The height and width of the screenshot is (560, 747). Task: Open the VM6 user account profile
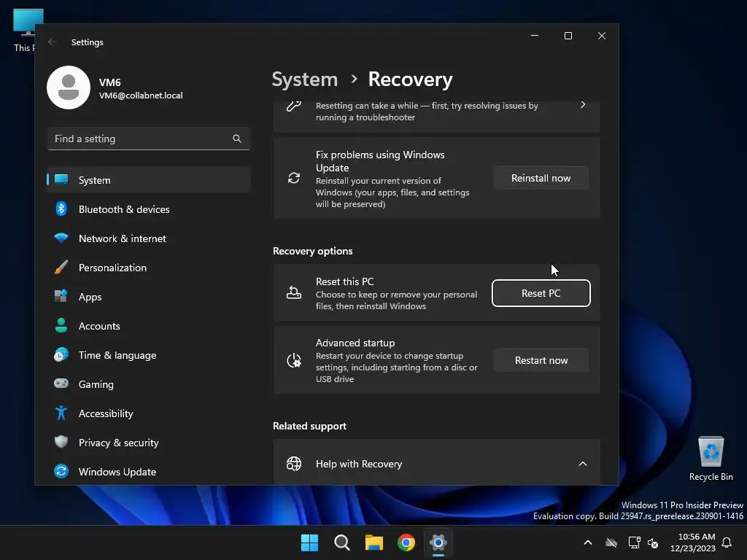click(115, 87)
